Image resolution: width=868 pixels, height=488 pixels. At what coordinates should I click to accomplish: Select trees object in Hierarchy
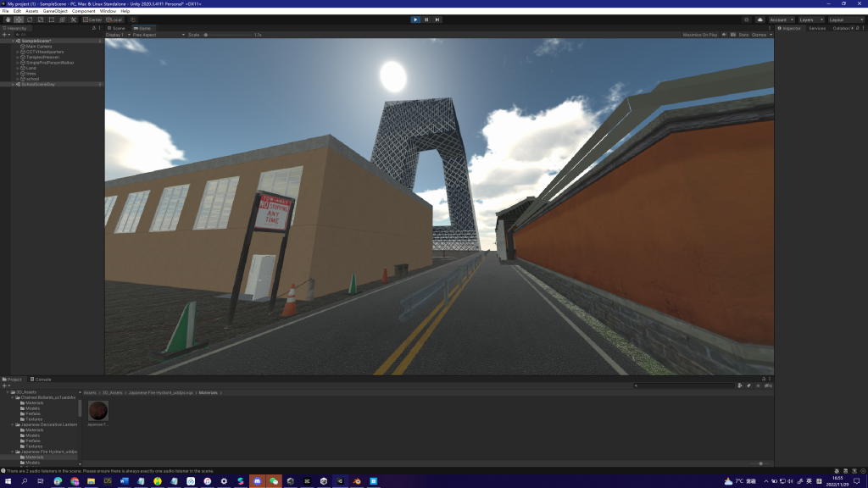click(x=31, y=74)
